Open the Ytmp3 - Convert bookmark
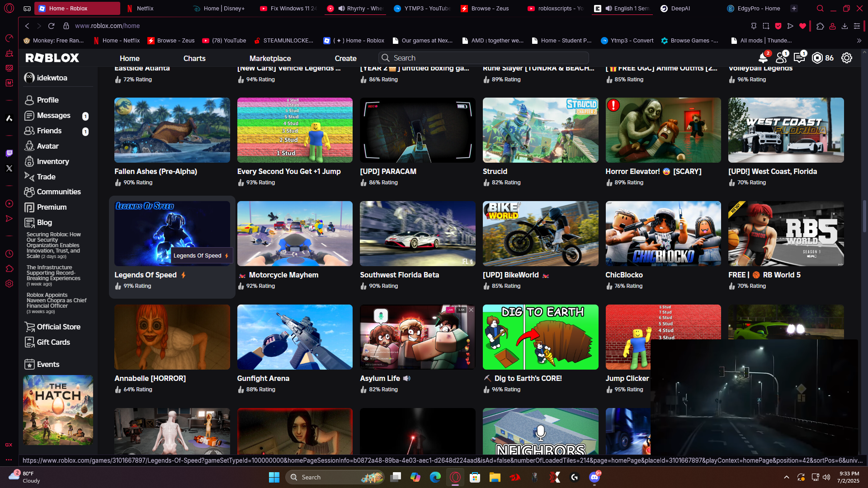 click(x=627, y=41)
